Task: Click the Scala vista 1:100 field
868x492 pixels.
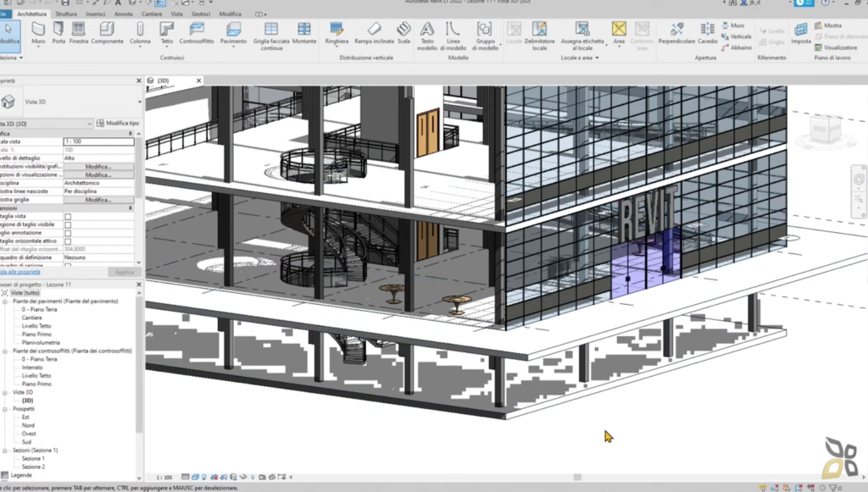Action: [x=98, y=141]
